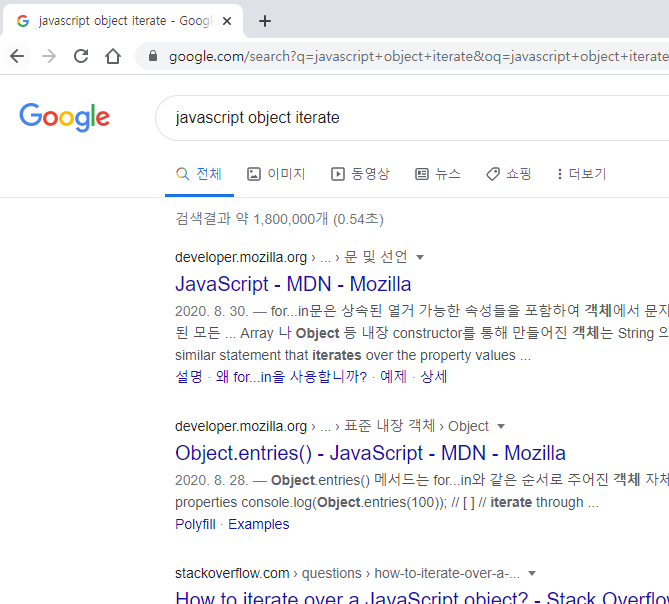Open the 설명 sitelink
669x604 pixels.
189,377
